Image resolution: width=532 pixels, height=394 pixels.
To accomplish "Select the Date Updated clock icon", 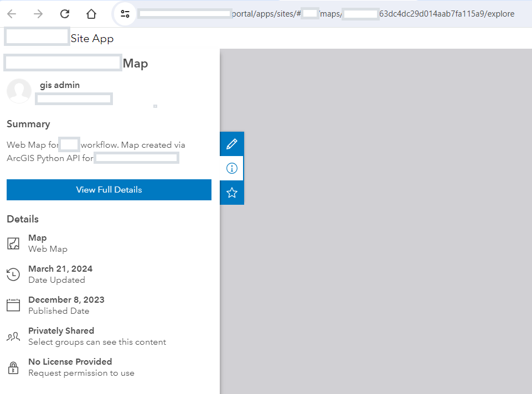I will pos(13,273).
